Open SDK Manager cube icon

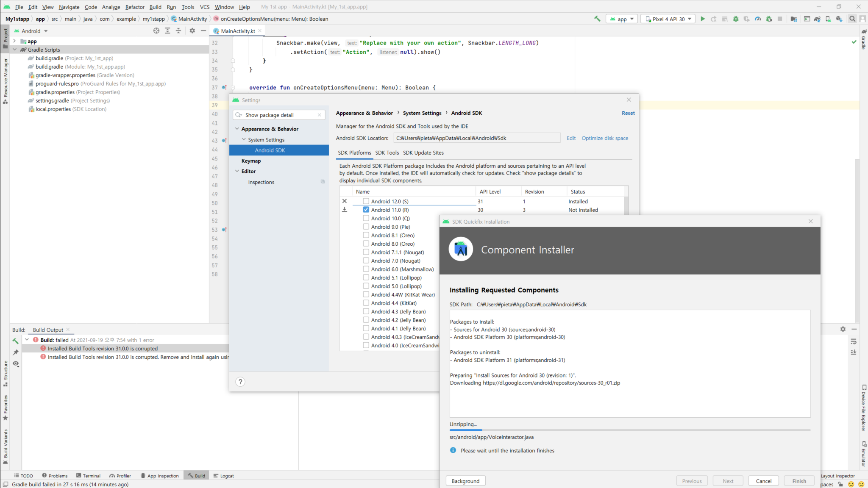pos(839,19)
